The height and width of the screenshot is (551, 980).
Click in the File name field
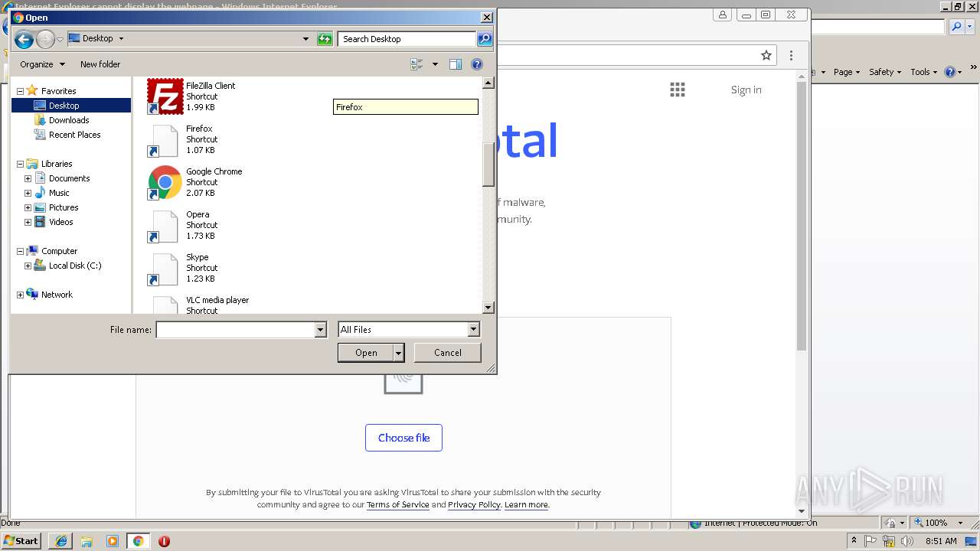tap(235, 330)
